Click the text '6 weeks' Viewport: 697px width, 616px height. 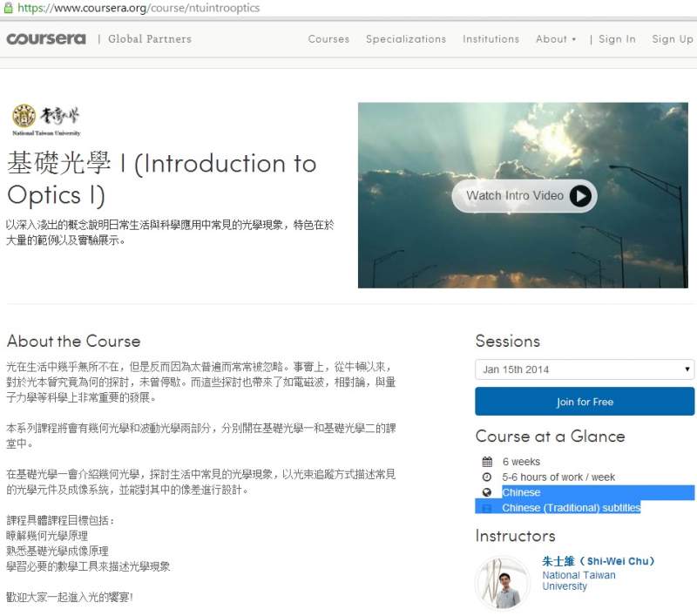[521, 462]
